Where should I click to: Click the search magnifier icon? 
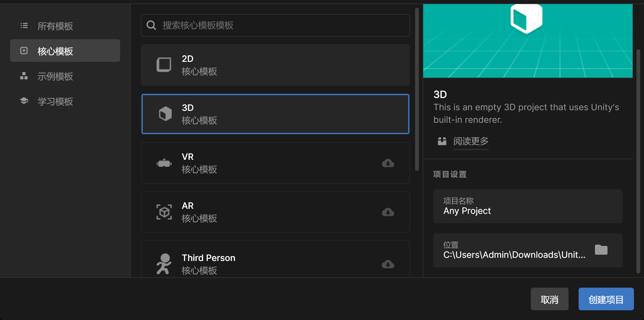click(151, 25)
